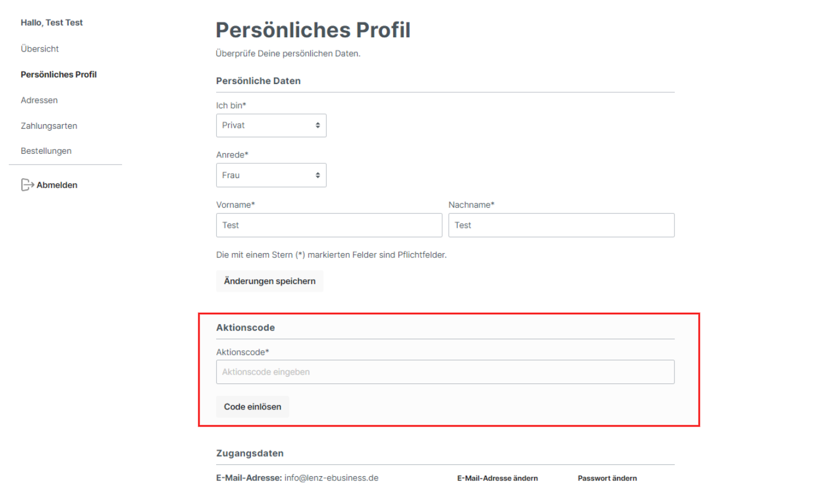The width and height of the screenshot is (820, 504).
Task: Focus the Nachname input field
Action: pos(561,225)
